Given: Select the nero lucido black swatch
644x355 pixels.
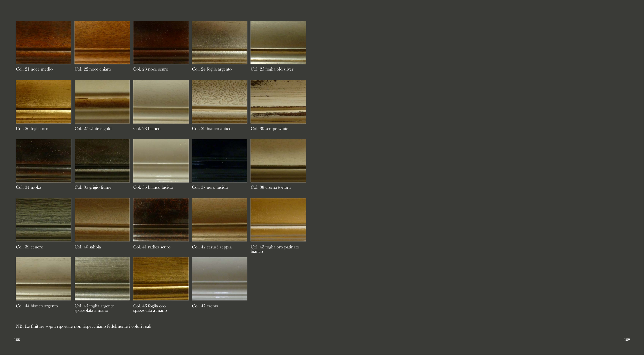Looking at the screenshot, I should 219,161.
